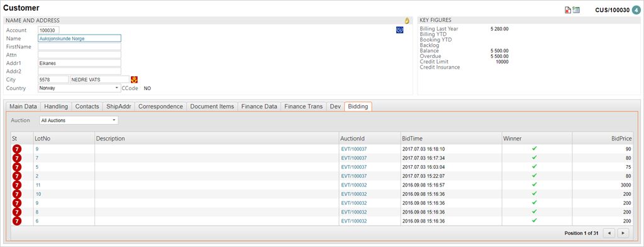644x247 pixels.
Task: Click the red status 7 icon for lot 8 row
Action: point(17,212)
